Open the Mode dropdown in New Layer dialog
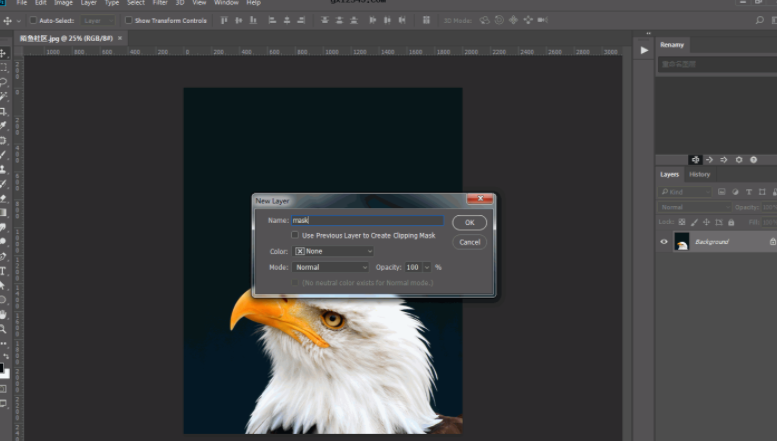This screenshot has width=777, height=441. pyautogui.click(x=331, y=267)
